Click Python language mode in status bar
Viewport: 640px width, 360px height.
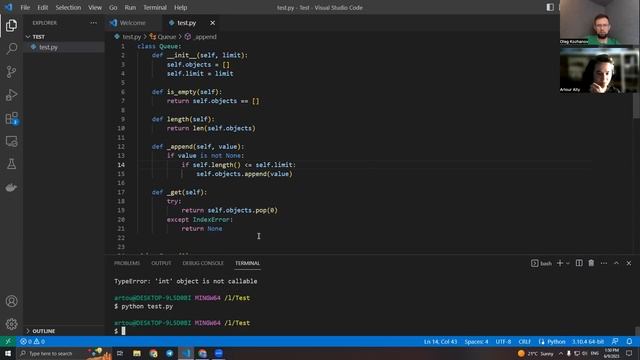click(x=556, y=342)
